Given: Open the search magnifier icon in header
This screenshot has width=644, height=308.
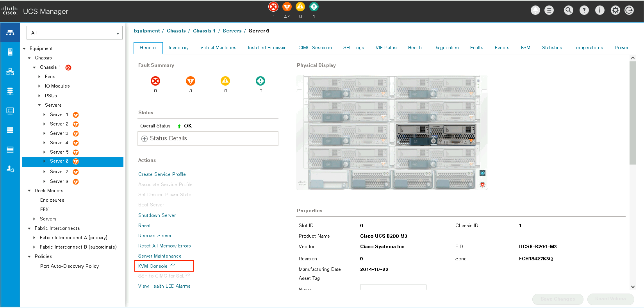Looking at the screenshot, I should point(568,11).
